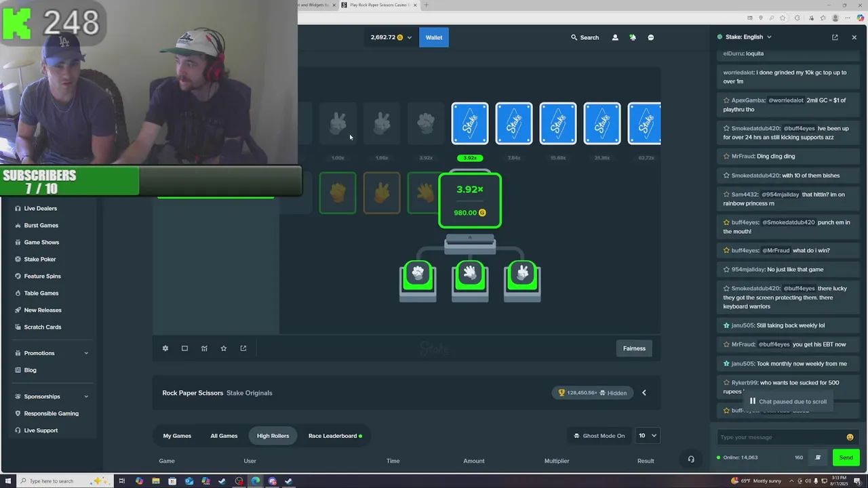Open Copilot icon in browser toolbar
Viewport: 868px width, 488px height.
[x=860, y=18]
